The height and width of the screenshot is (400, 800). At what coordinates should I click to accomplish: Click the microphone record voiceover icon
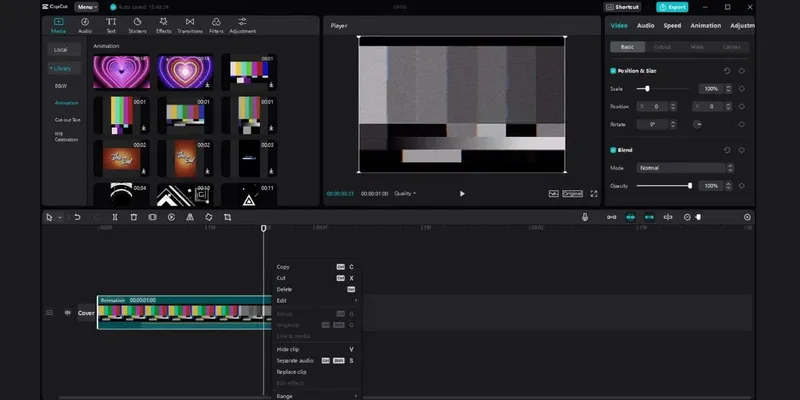586,217
